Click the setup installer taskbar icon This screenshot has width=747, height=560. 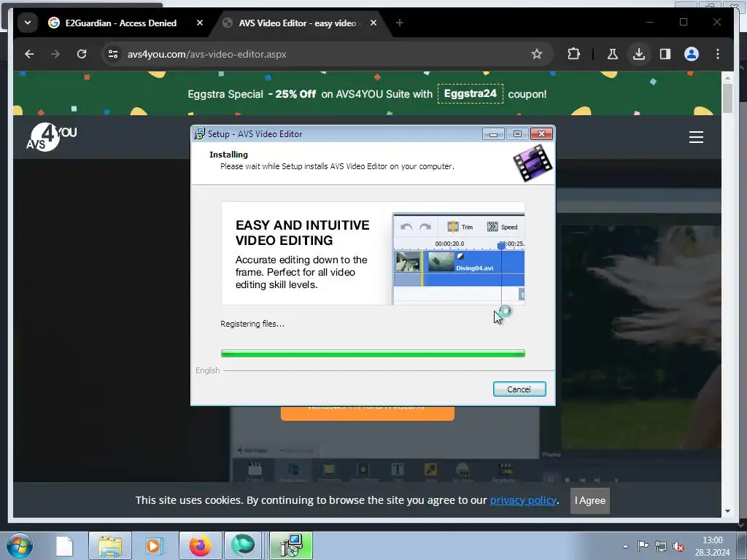pyautogui.click(x=291, y=545)
